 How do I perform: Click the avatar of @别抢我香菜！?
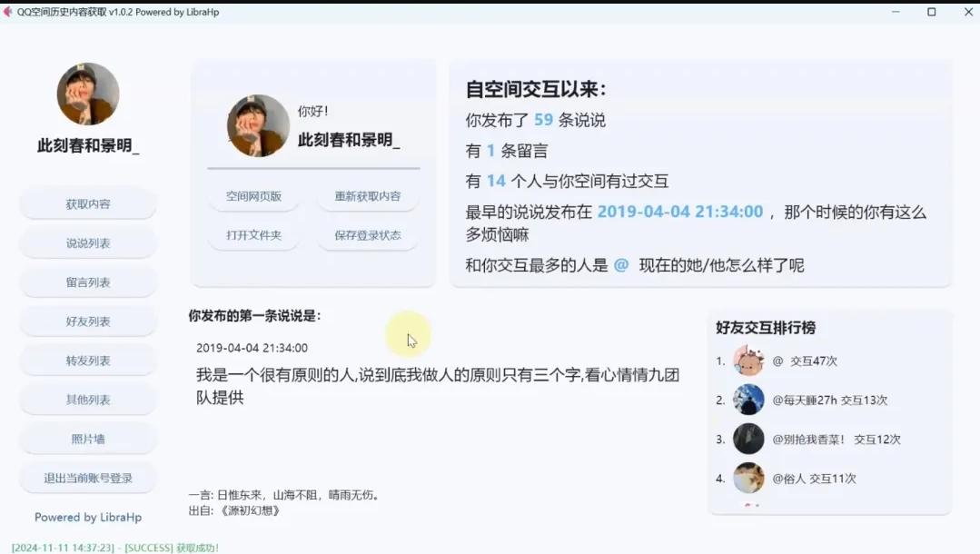coord(748,439)
